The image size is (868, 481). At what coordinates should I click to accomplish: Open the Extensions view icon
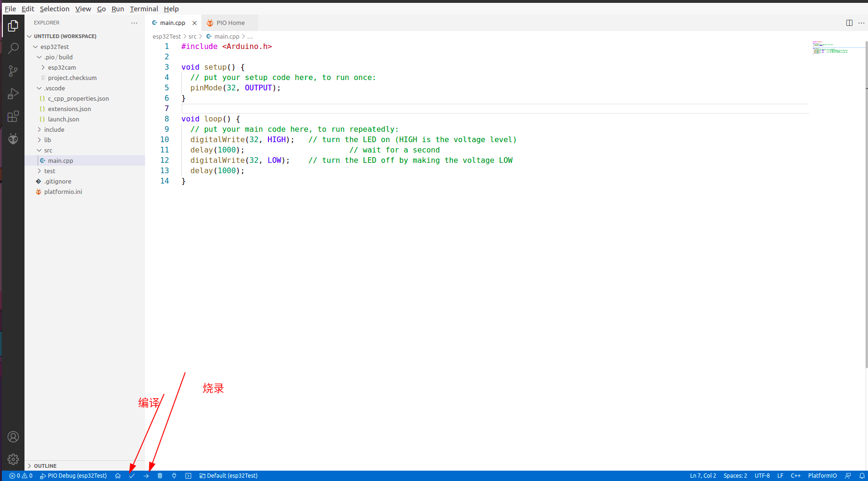[x=13, y=116]
